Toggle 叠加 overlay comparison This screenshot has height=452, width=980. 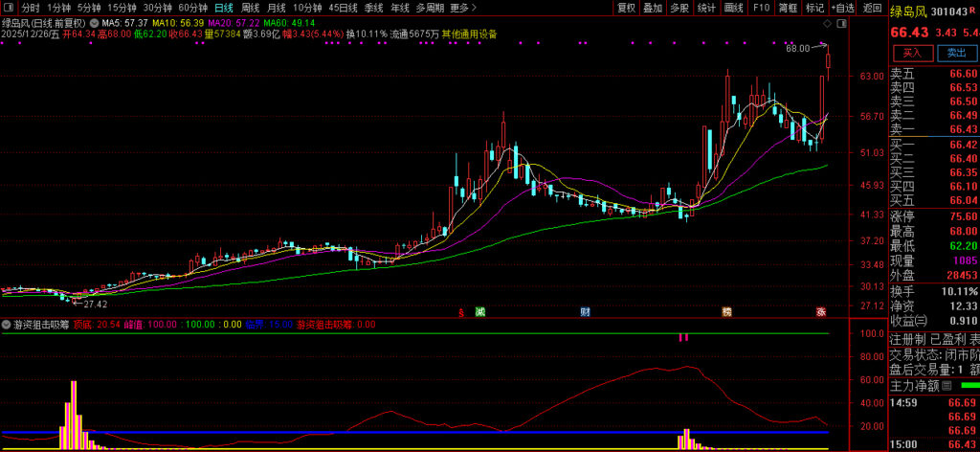[653, 7]
